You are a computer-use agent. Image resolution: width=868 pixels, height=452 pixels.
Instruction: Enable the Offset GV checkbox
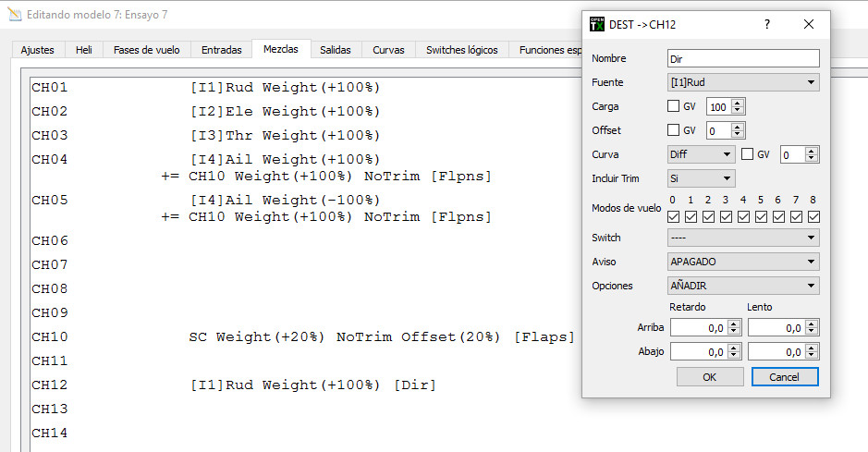click(674, 130)
